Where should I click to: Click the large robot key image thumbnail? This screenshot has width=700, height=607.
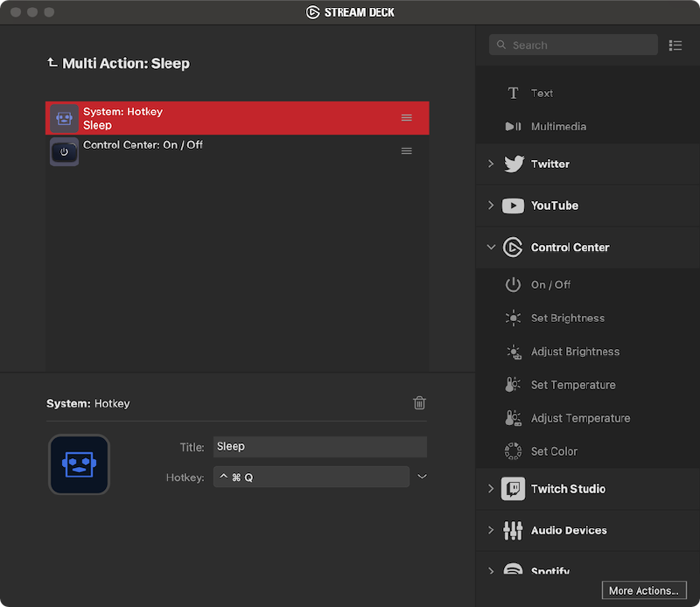coord(79,464)
